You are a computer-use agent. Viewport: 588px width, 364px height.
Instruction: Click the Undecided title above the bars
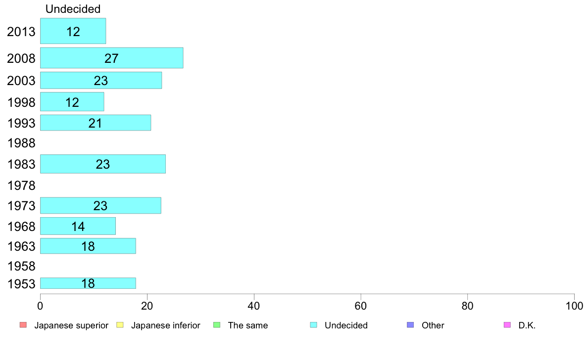pos(73,9)
